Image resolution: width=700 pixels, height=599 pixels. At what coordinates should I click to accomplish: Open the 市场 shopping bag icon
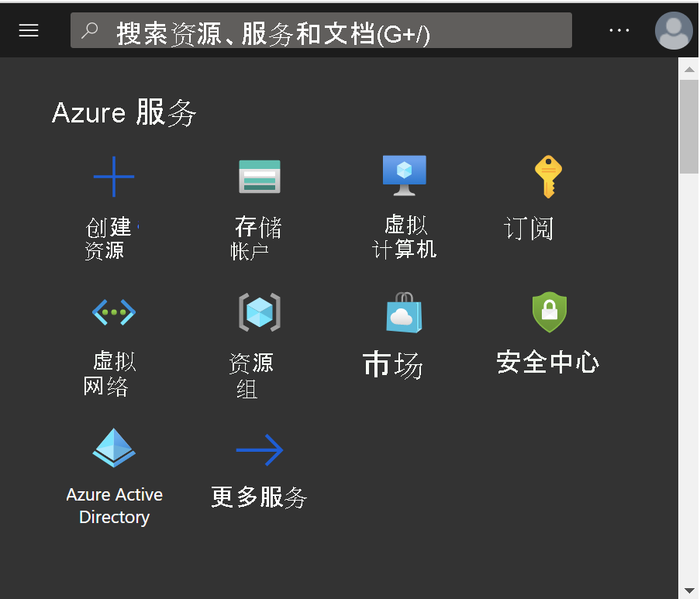click(x=404, y=312)
